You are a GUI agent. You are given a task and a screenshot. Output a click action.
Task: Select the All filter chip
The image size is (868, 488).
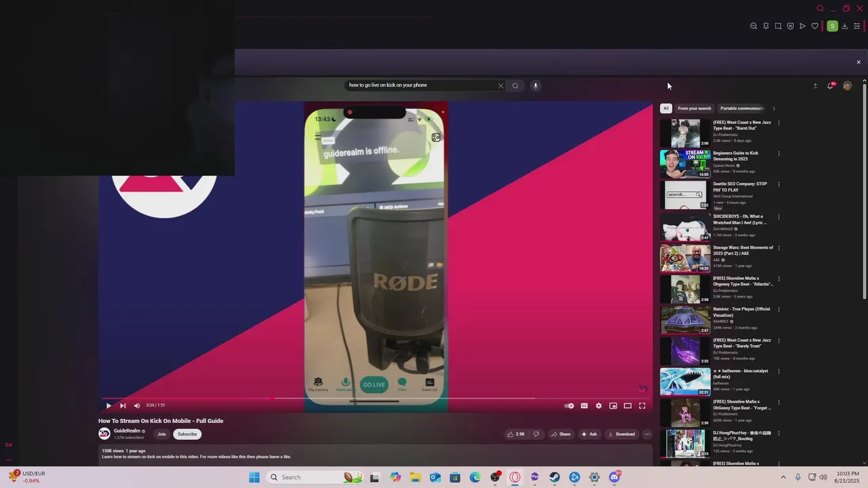click(666, 108)
